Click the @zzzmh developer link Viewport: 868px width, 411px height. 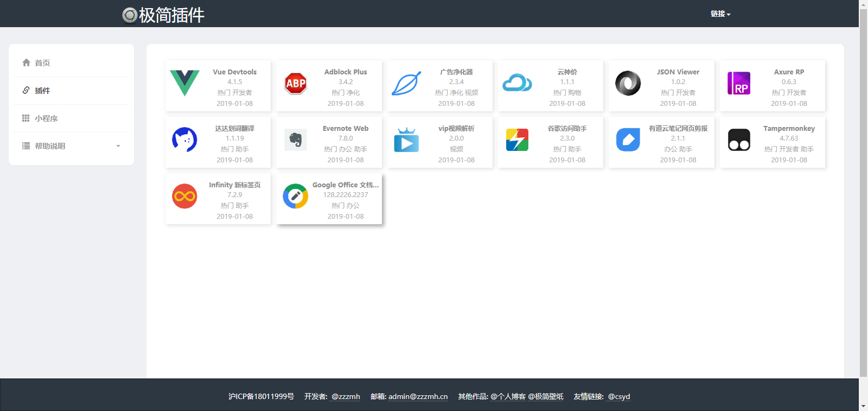click(346, 396)
